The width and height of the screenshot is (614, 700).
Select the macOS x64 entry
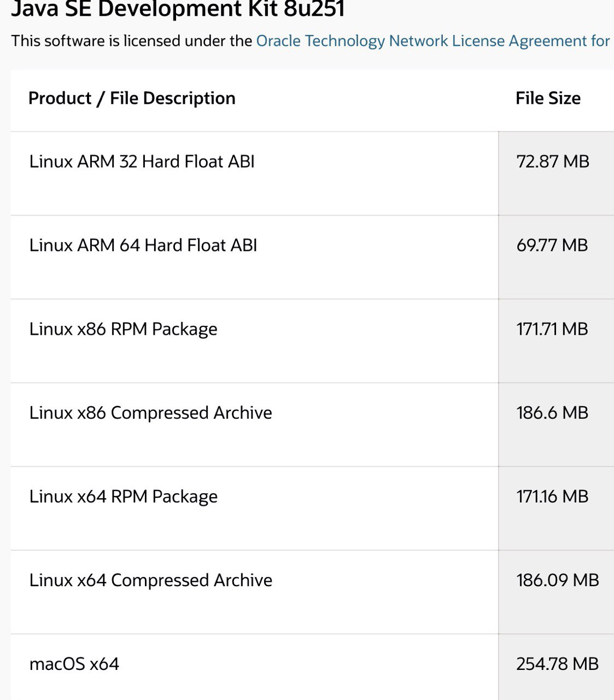pos(74,664)
